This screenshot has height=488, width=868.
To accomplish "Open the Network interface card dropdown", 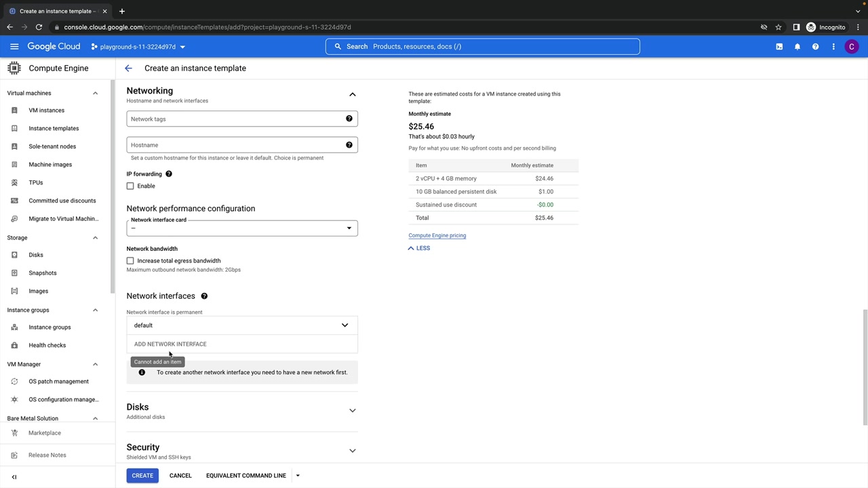I will click(241, 228).
